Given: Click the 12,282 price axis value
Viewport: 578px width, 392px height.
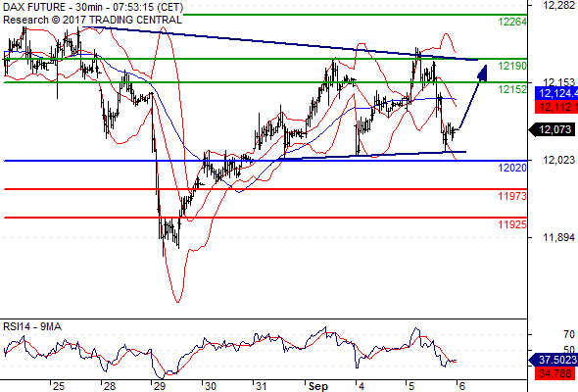Looking at the screenshot, I should 558,5.
